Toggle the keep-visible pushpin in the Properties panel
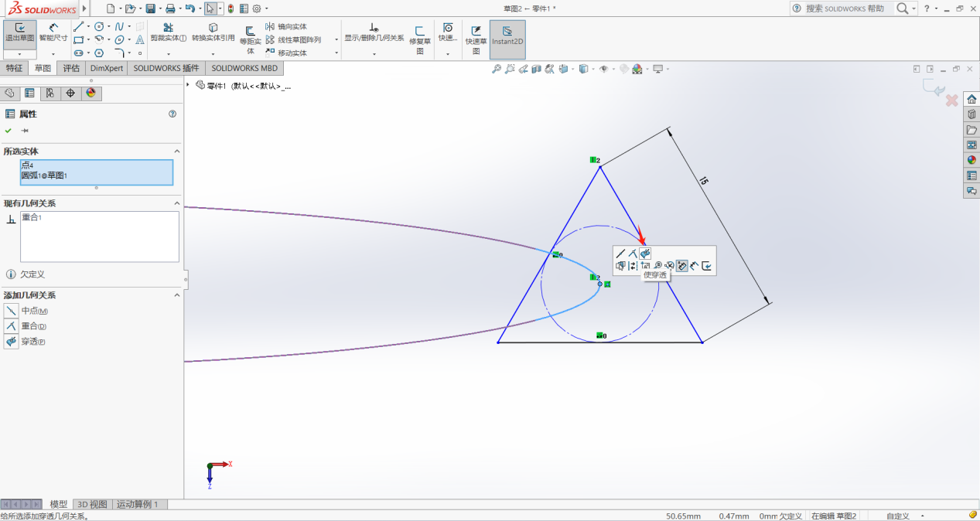 click(25, 131)
